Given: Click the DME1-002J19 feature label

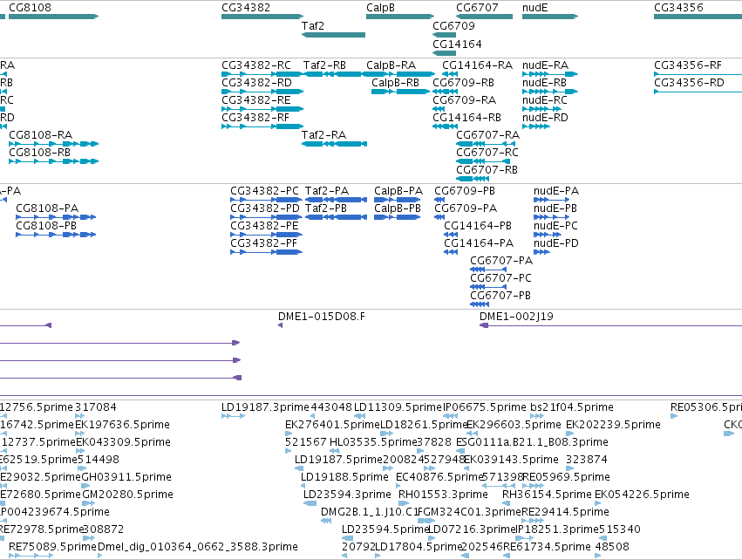Looking at the screenshot, I should (x=516, y=318).
